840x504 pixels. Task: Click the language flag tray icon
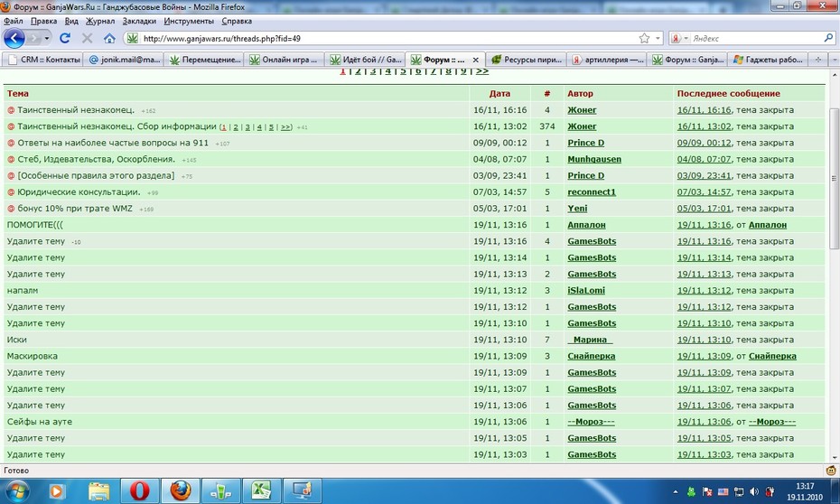click(723, 491)
